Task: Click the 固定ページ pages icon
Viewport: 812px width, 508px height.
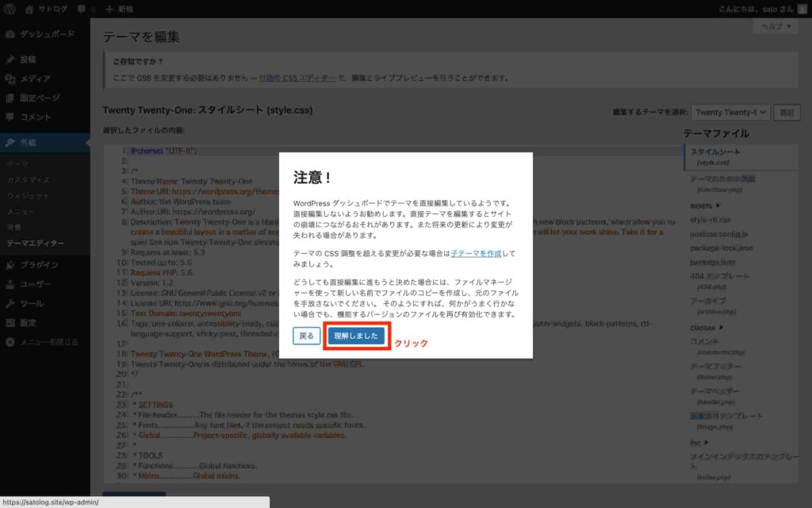Action: (10, 98)
